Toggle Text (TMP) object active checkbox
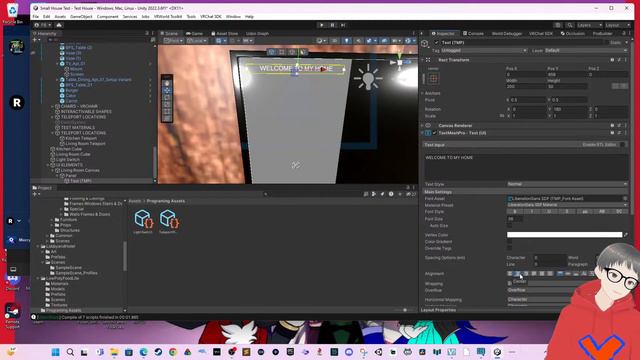Viewport: 640px width, 360px height. click(436, 42)
